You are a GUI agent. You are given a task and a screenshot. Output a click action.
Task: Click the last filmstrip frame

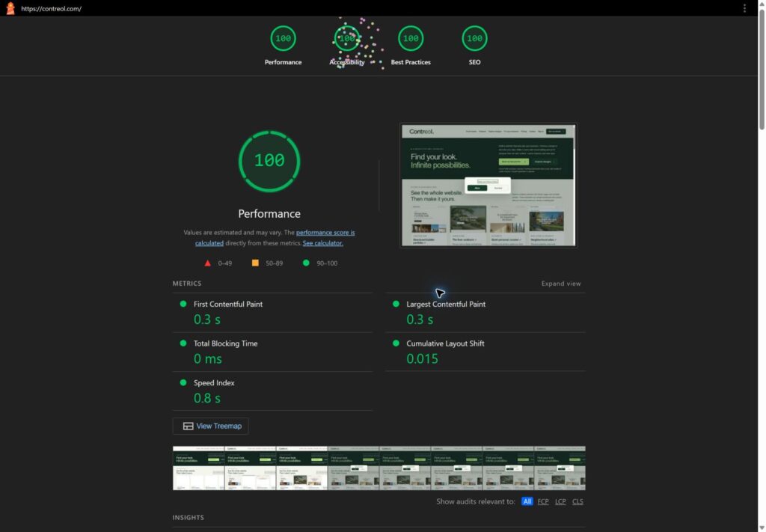point(560,468)
